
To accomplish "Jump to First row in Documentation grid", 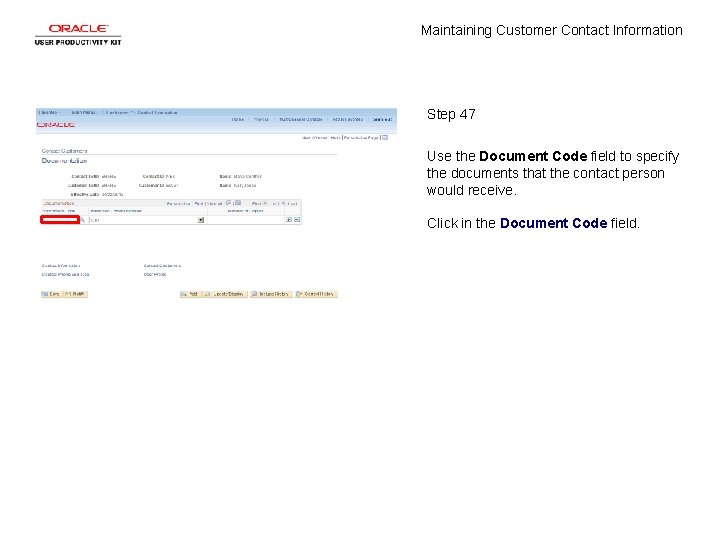I will pyautogui.click(x=257, y=203).
